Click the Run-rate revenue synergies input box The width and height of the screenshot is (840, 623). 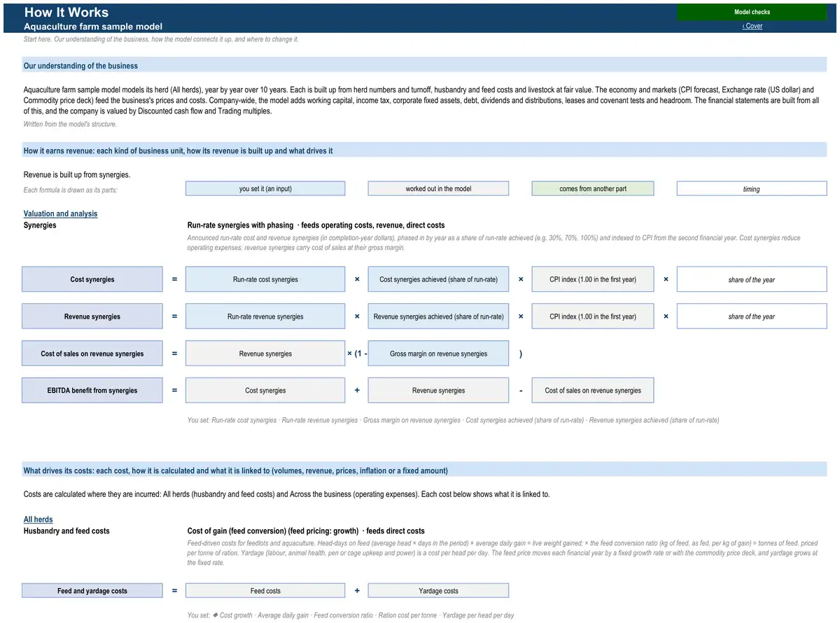pyautogui.click(x=265, y=316)
